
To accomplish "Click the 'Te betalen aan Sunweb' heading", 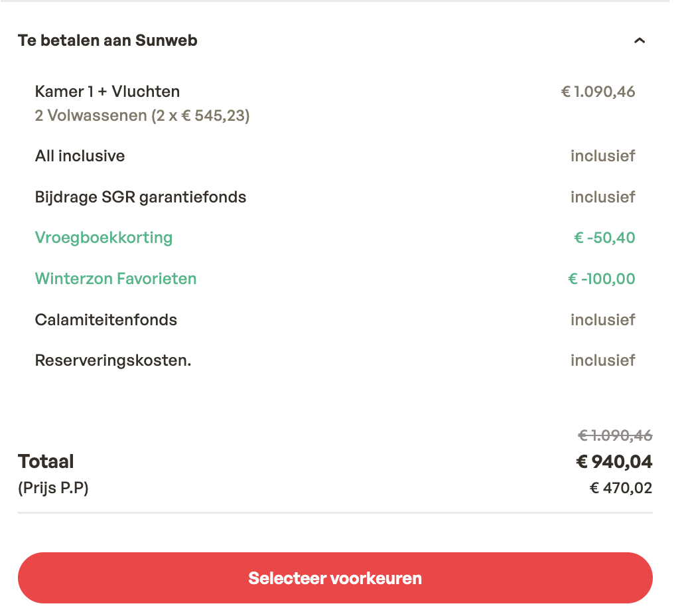I will click(107, 40).
